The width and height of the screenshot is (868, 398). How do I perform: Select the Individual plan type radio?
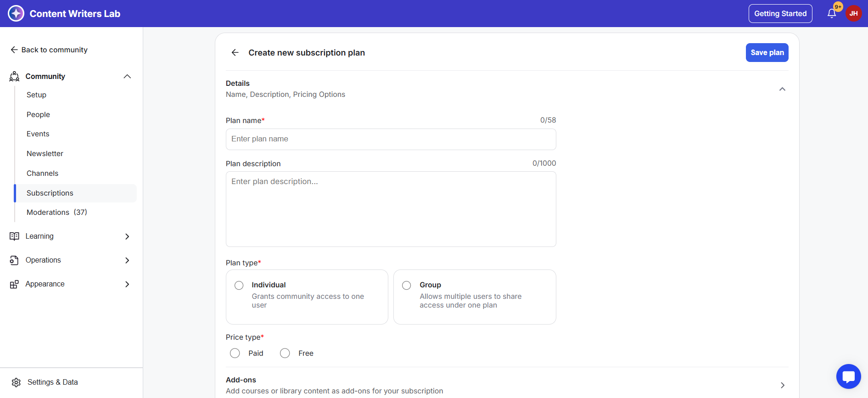coord(239,286)
